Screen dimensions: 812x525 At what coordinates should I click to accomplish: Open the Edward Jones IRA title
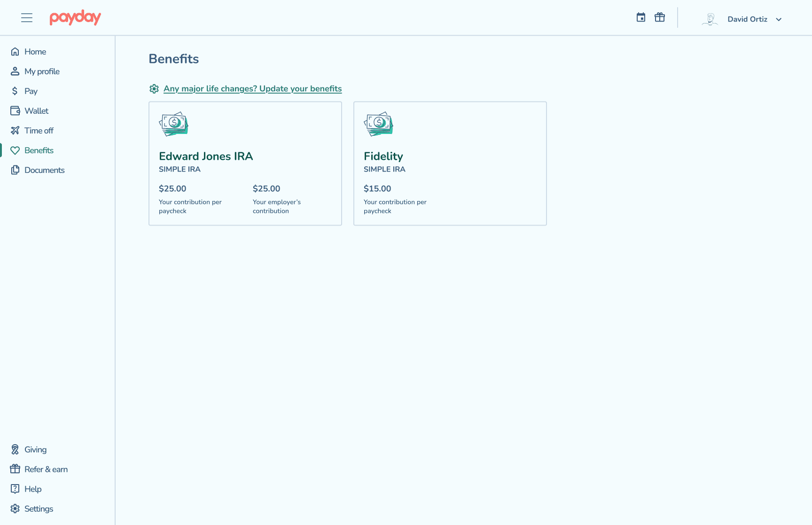(x=206, y=156)
